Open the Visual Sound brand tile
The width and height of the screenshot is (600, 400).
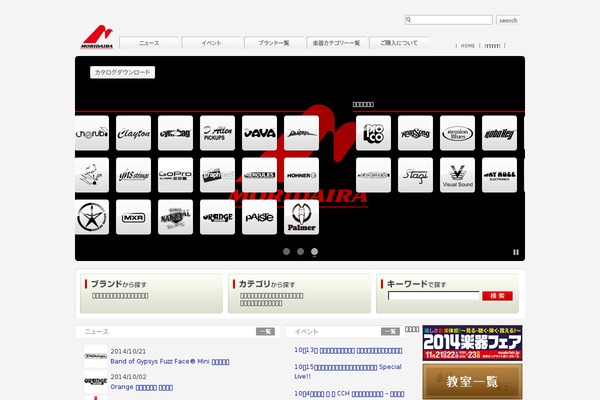tap(457, 175)
